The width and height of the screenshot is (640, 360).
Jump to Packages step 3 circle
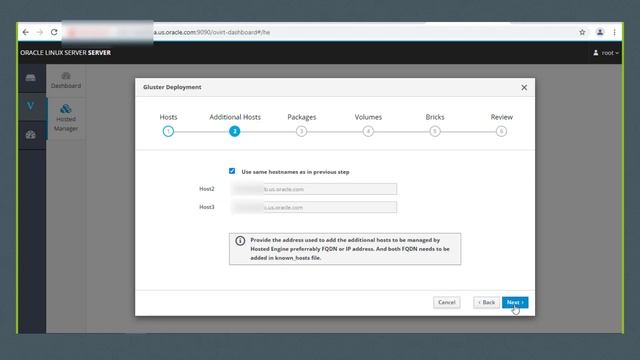click(x=301, y=131)
